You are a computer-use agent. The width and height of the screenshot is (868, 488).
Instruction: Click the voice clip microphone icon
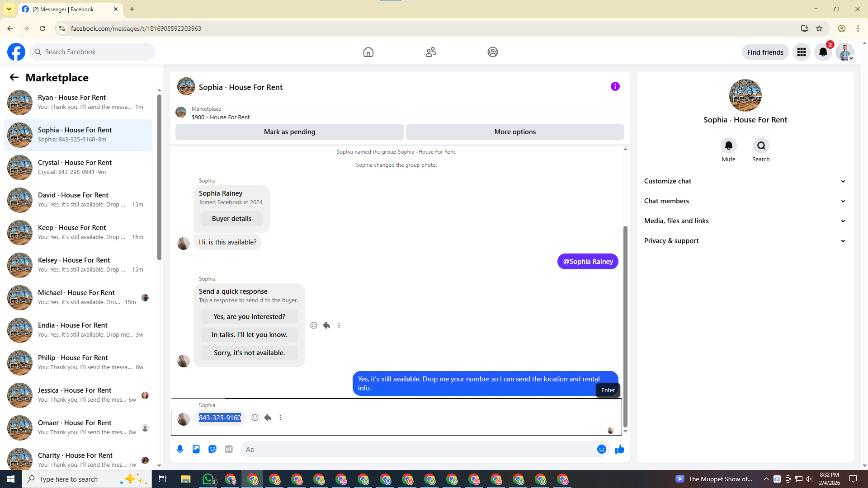[180, 449]
